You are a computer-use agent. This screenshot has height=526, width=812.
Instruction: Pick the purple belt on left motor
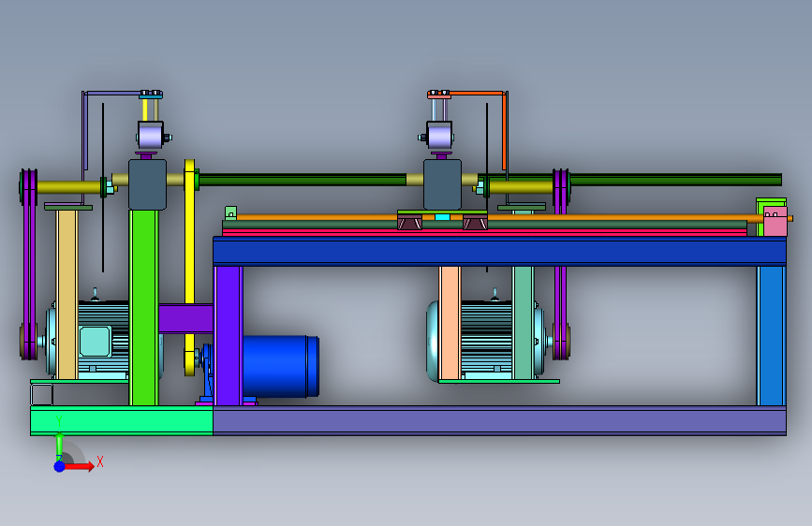[x=29, y=264]
